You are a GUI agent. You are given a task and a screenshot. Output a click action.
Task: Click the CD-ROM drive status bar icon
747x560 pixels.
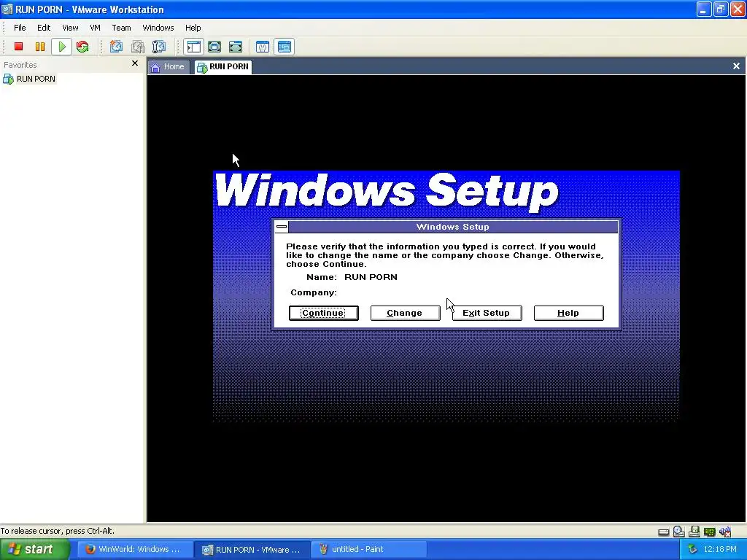679,532
